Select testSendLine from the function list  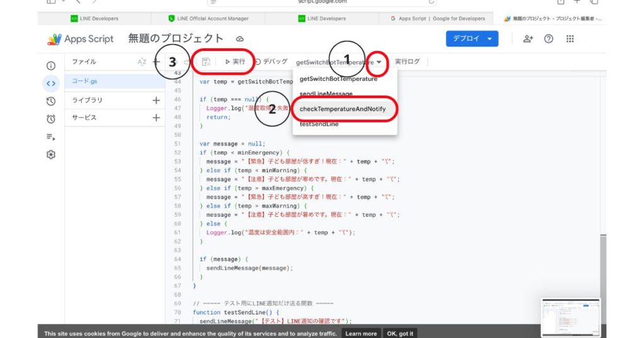(x=319, y=124)
